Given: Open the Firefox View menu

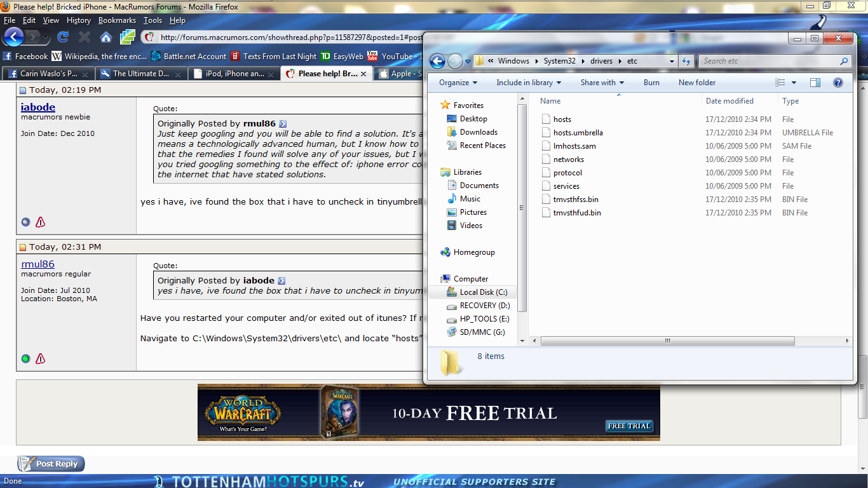Looking at the screenshot, I should [x=51, y=20].
